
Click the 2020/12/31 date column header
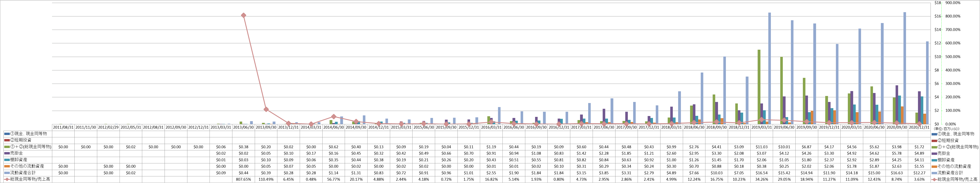click(x=919, y=128)
